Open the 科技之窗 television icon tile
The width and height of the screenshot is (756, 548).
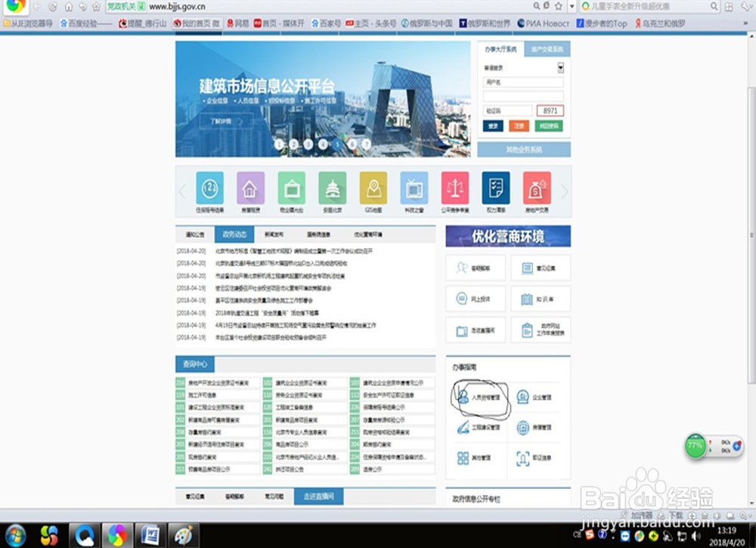pos(414,188)
